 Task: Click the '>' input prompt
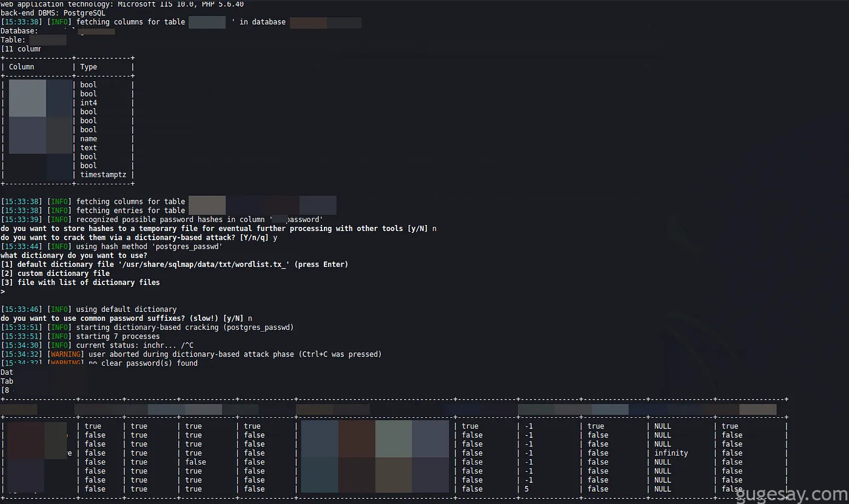[3, 292]
